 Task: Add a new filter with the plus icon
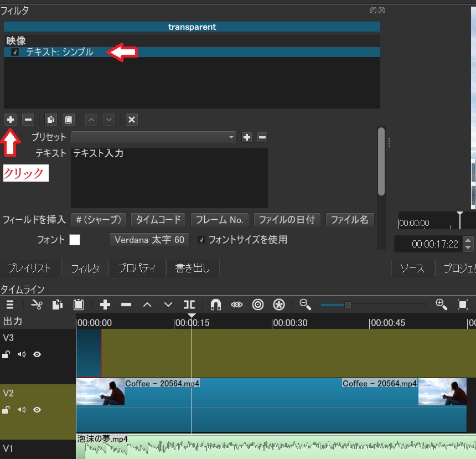11,120
